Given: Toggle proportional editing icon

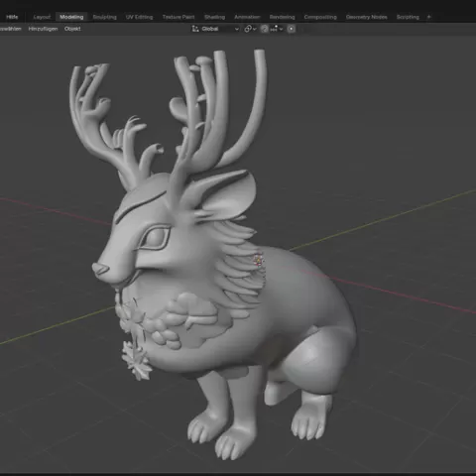Looking at the screenshot, I should 291,29.
